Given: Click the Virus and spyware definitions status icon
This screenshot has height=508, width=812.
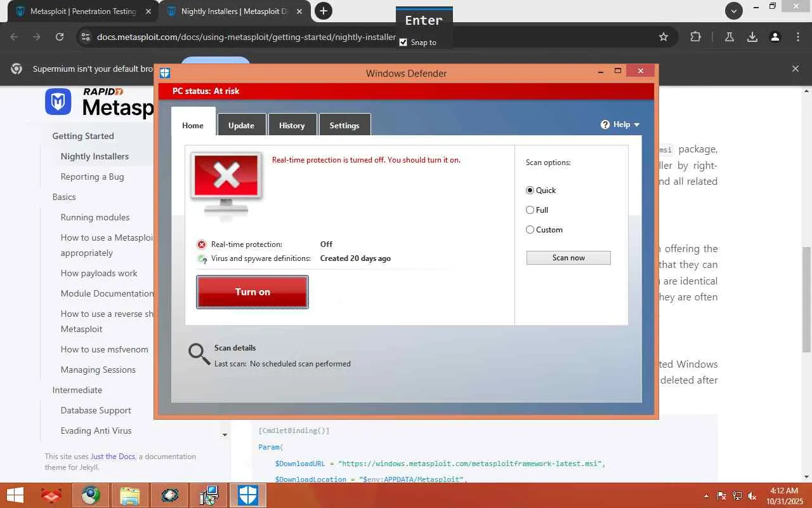Looking at the screenshot, I should pyautogui.click(x=202, y=259).
